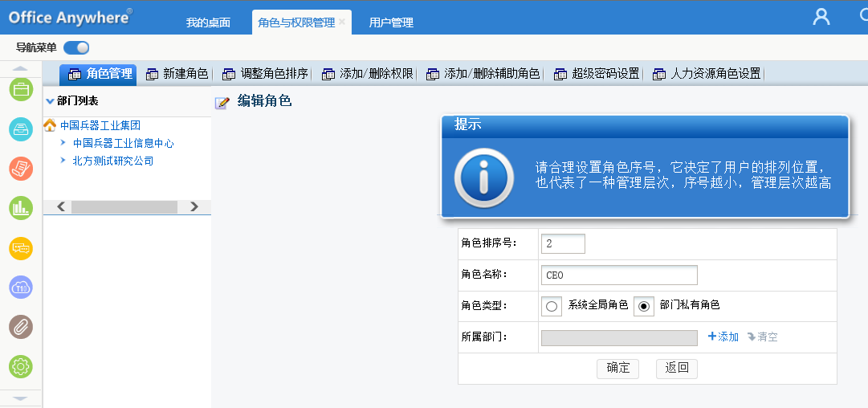Viewport: 868px width, 408px height.
Task: Select the 系统全局角色 radio button
Action: pos(552,306)
